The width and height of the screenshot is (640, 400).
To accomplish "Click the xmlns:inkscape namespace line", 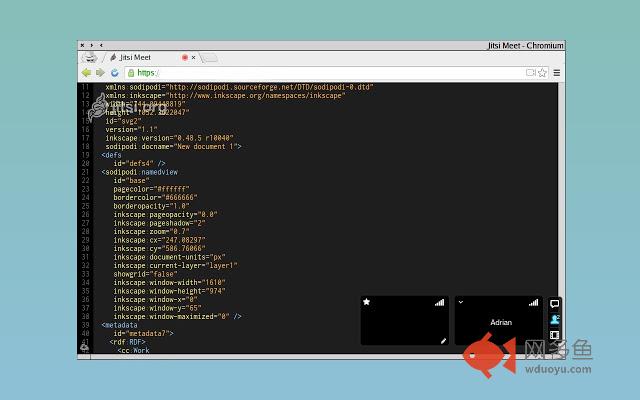I will (225, 96).
